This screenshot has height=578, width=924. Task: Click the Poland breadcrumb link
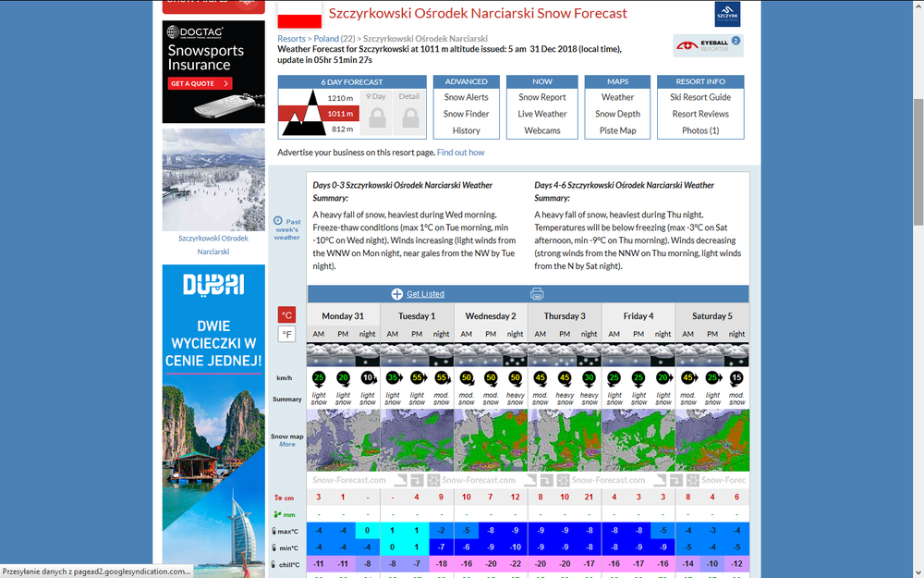tap(326, 38)
